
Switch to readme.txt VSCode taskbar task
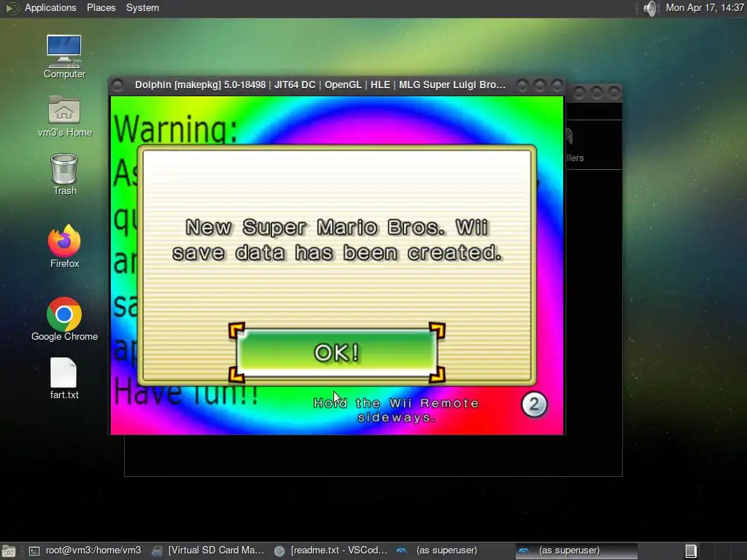331,551
